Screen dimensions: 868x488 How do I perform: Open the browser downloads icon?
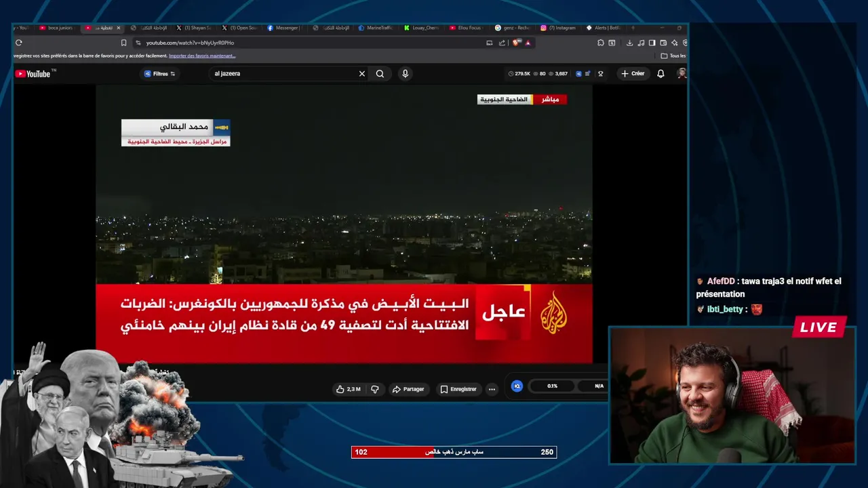click(629, 43)
